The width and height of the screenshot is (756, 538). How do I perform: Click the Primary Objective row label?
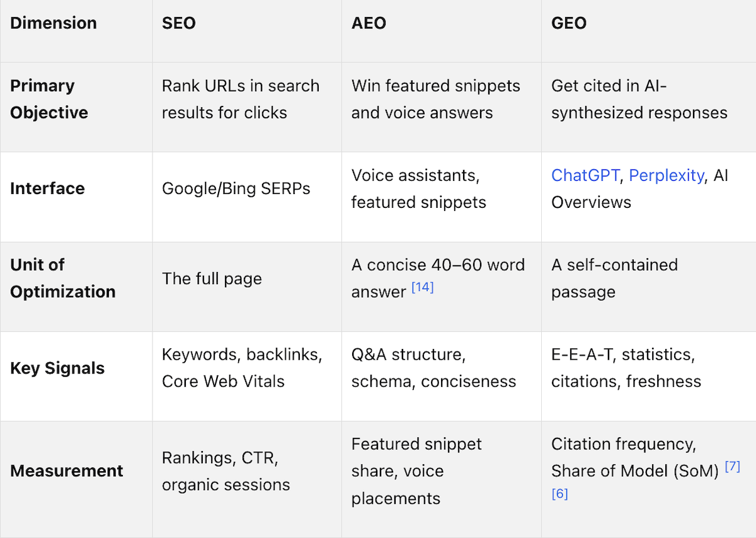point(49,99)
